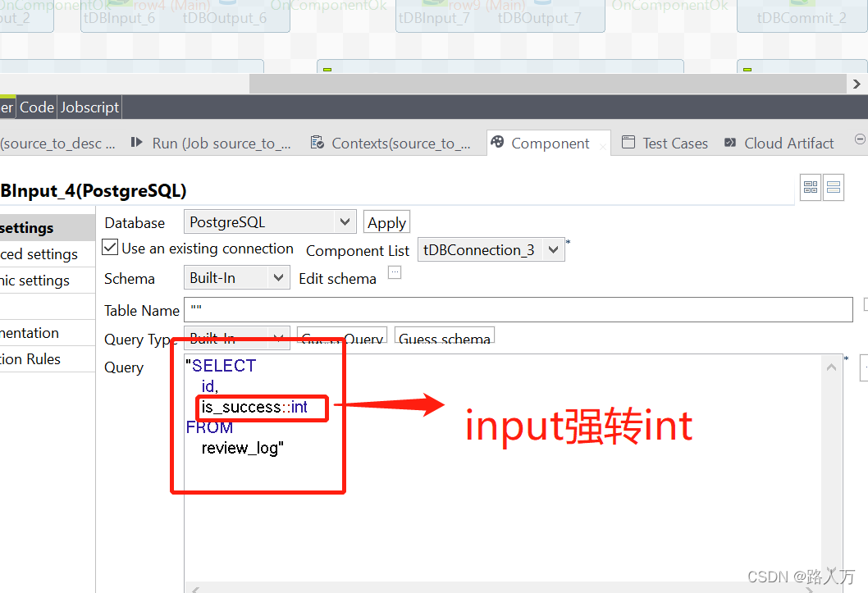Click the review_log table name in query
Image resolution: width=868 pixels, height=593 pixels.
(x=240, y=448)
